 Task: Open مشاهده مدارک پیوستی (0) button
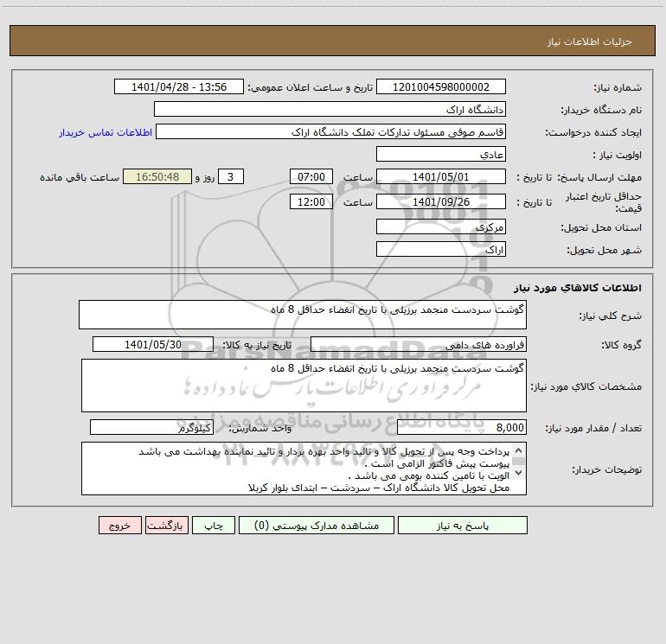point(317,526)
